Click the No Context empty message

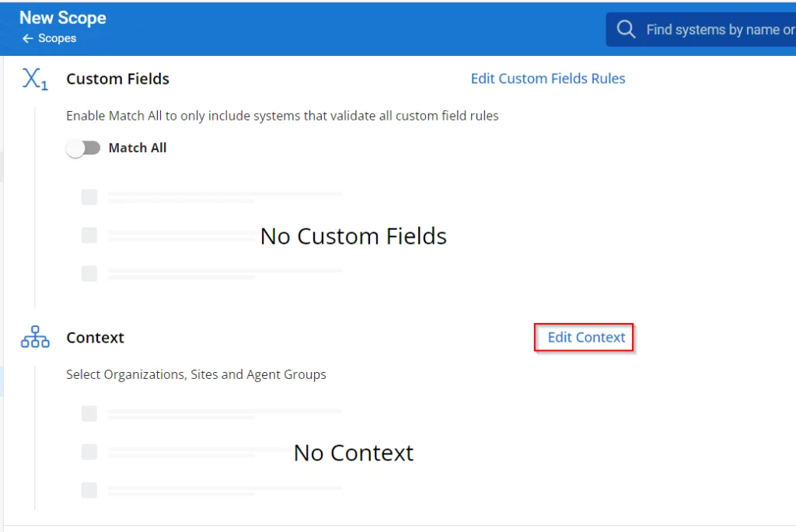(x=354, y=453)
